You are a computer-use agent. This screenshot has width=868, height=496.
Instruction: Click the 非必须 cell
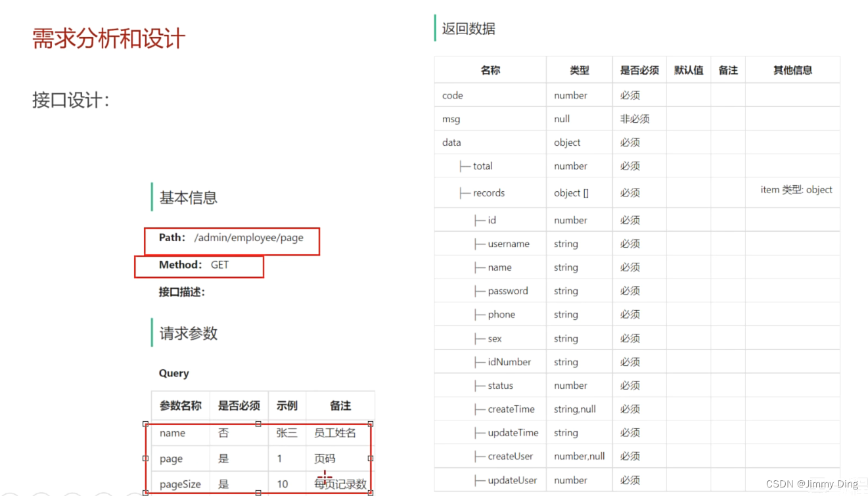point(635,119)
